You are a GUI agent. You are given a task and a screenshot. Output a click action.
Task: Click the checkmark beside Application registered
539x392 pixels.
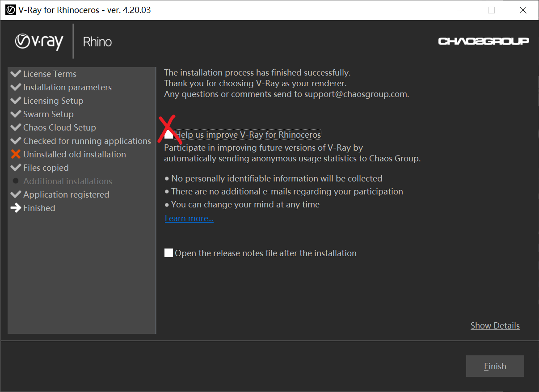click(16, 194)
